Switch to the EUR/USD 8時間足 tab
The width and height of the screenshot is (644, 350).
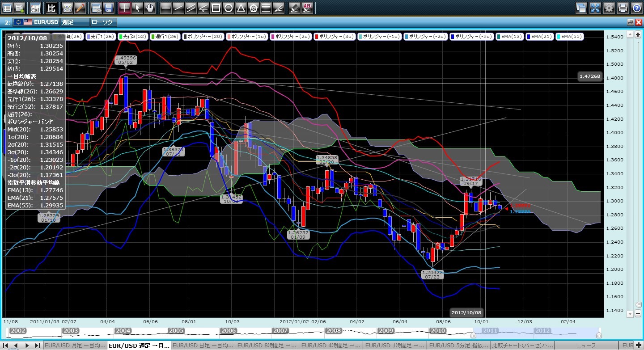(267, 346)
